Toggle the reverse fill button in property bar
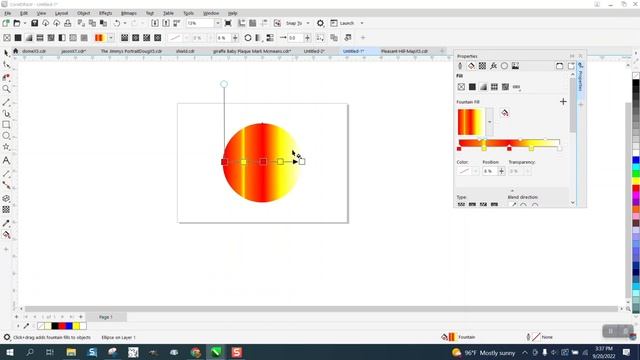This screenshot has height=360, width=640. pos(248,38)
